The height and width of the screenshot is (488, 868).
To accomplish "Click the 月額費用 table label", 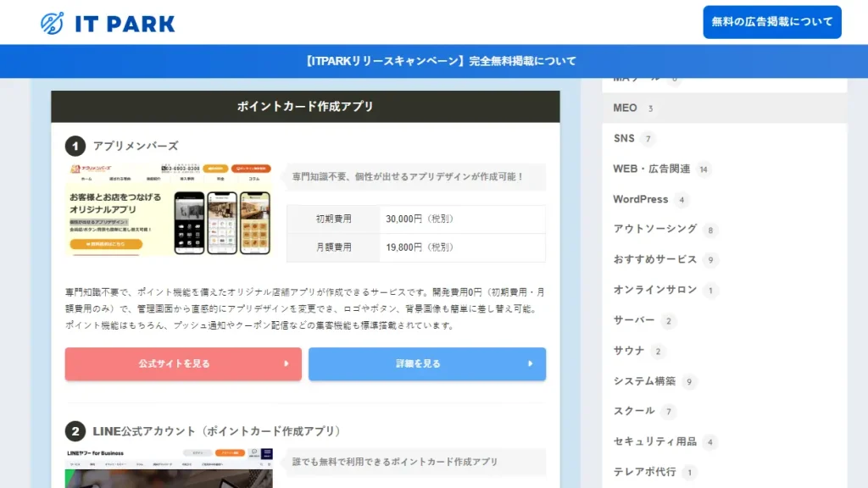I will click(333, 247).
